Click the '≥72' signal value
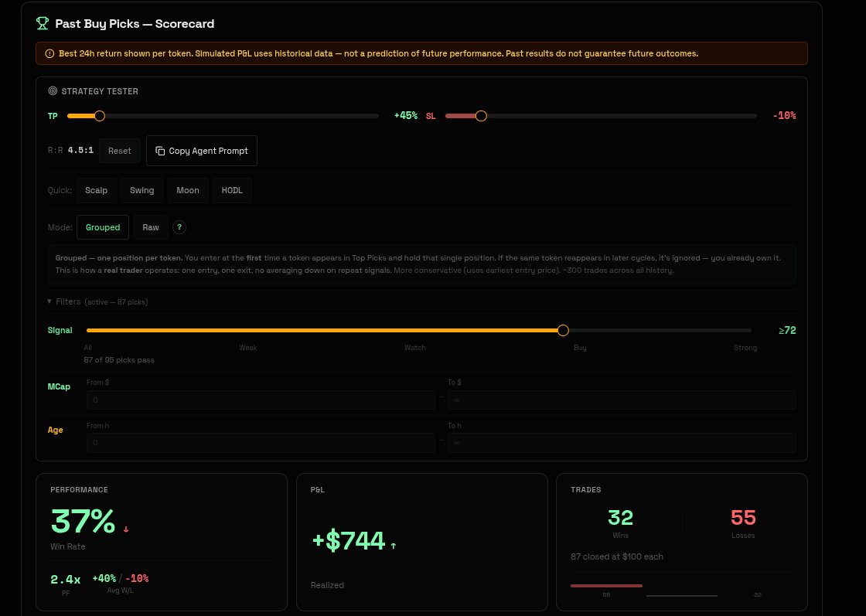This screenshot has height=616, width=866. click(787, 331)
